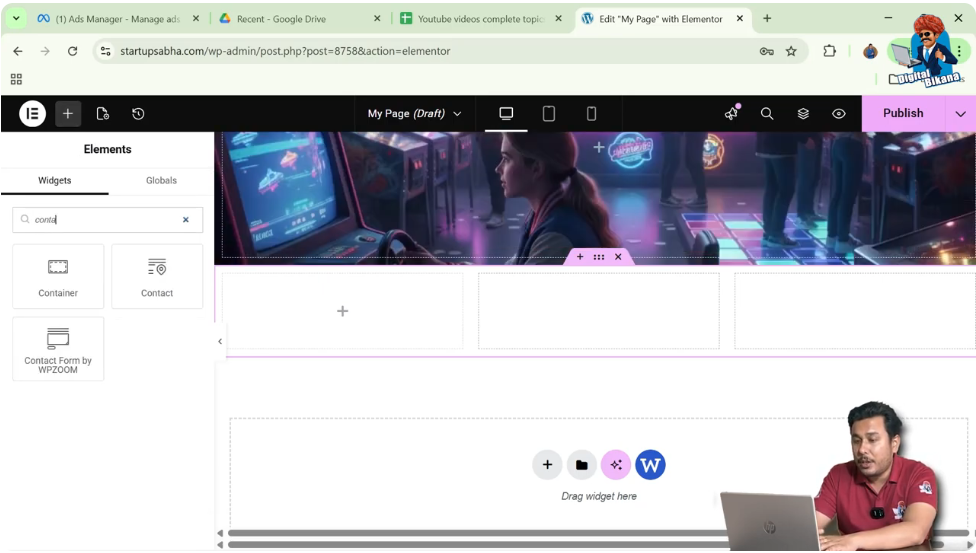Open the Finder search icon
This screenshot has width=976, height=553.
point(767,113)
